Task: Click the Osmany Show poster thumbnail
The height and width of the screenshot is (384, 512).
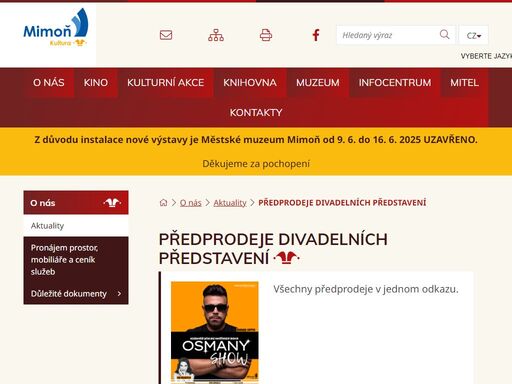Action: (x=215, y=332)
